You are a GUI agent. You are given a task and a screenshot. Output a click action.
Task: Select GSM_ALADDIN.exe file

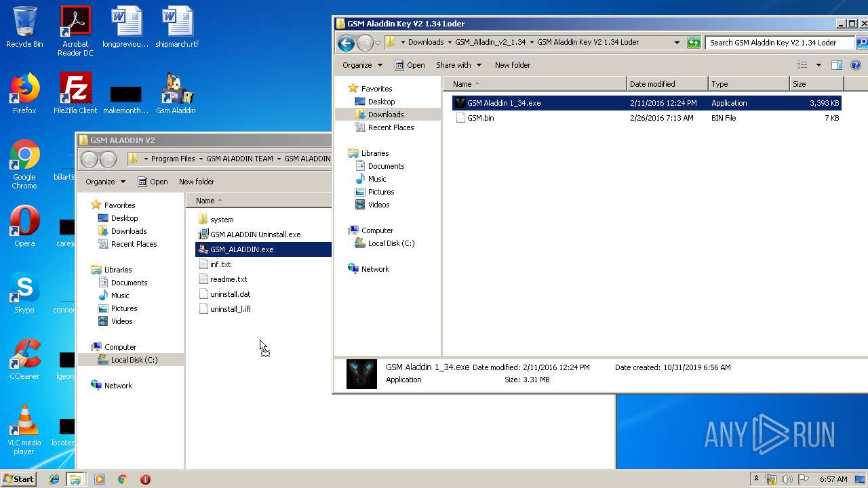263,249
